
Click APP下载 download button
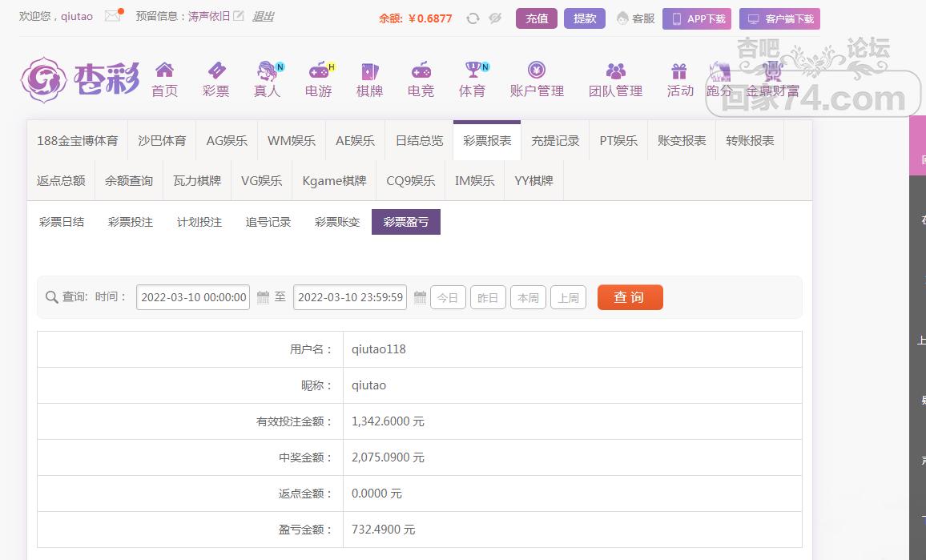[x=697, y=18]
